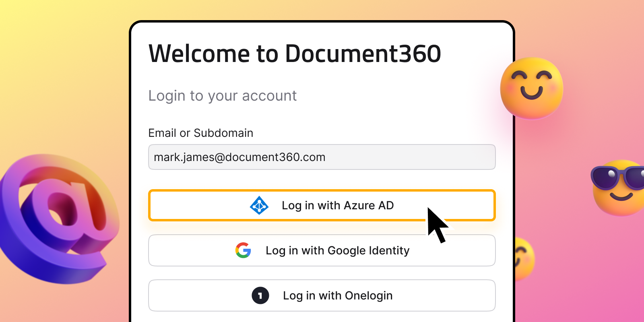This screenshot has width=644, height=322.
Task: Choose Log in with Google Identity
Action: pyautogui.click(x=322, y=250)
